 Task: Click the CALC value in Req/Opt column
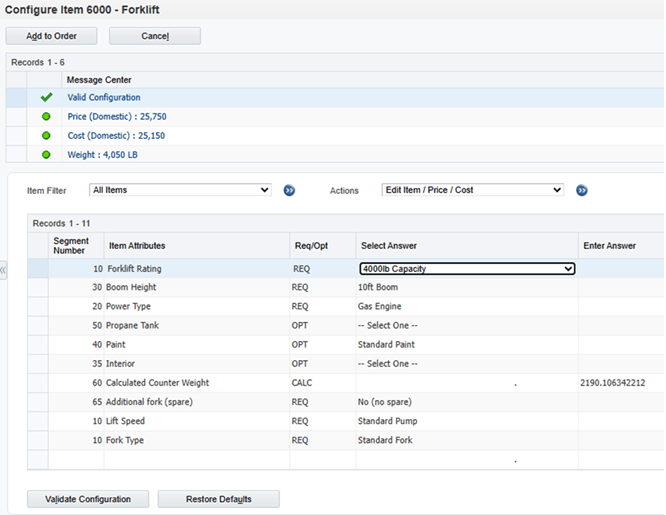(302, 383)
